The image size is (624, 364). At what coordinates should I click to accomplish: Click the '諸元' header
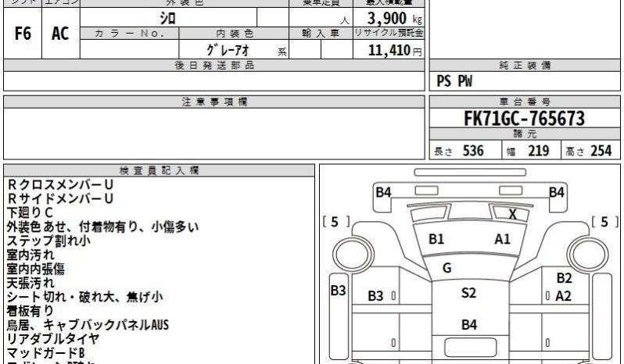pos(525,134)
